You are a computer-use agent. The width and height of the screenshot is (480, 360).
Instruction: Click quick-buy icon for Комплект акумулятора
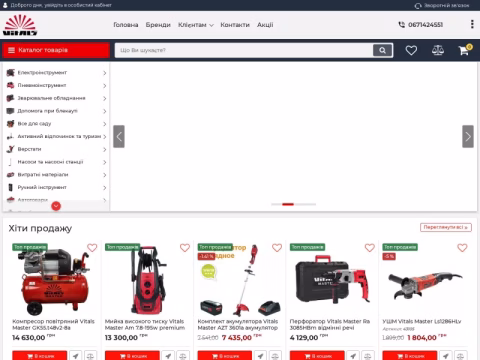click(261, 355)
